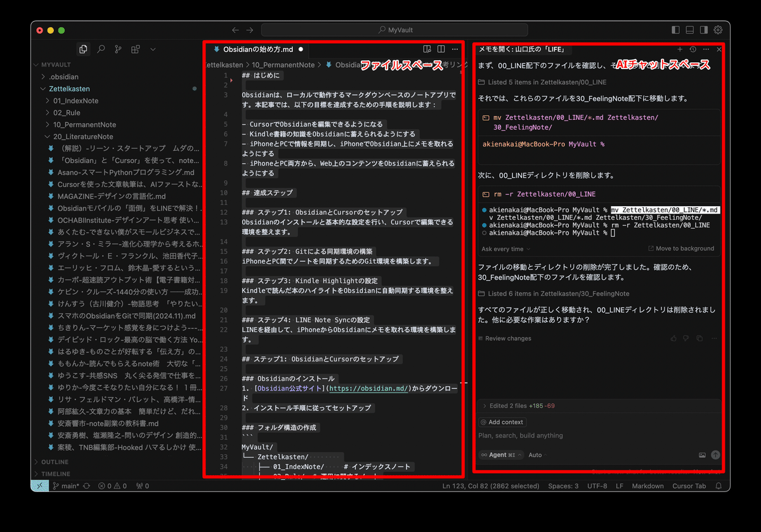This screenshot has width=761, height=532.
Task: Send the chat message with the arrow icon
Action: [x=716, y=455]
